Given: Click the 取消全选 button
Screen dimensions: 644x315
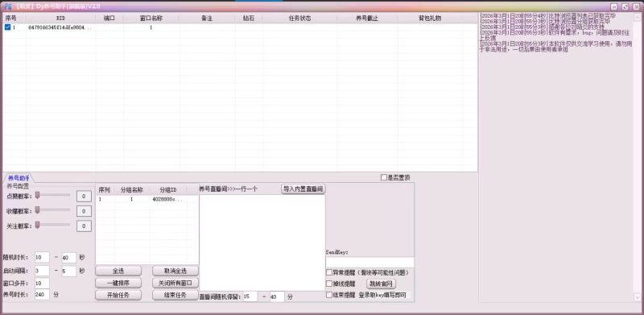Looking at the screenshot, I should (175, 271).
